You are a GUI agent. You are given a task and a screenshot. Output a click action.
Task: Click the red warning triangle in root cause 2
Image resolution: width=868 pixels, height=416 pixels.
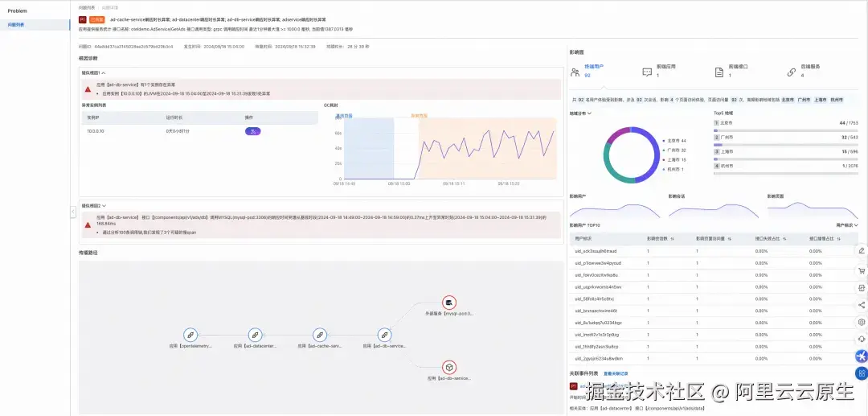click(x=88, y=224)
